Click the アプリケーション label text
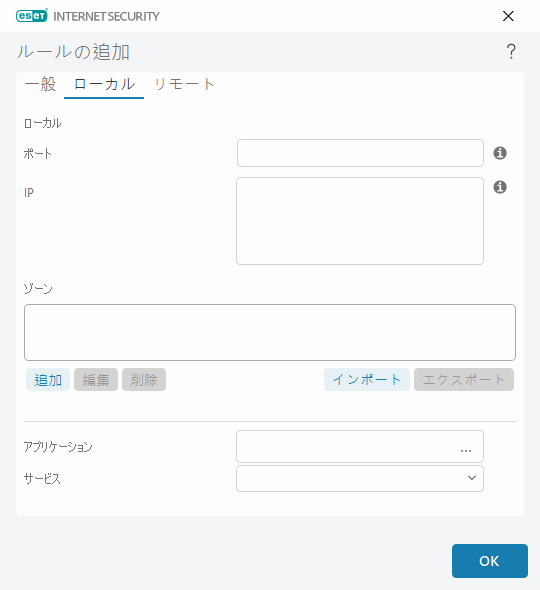The width and height of the screenshot is (540, 590). coord(58,447)
